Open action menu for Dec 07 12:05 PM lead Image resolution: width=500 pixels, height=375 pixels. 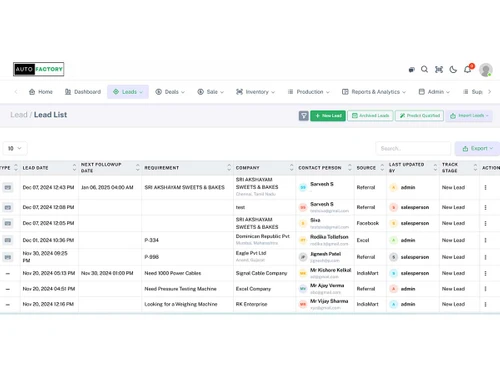click(x=485, y=223)
